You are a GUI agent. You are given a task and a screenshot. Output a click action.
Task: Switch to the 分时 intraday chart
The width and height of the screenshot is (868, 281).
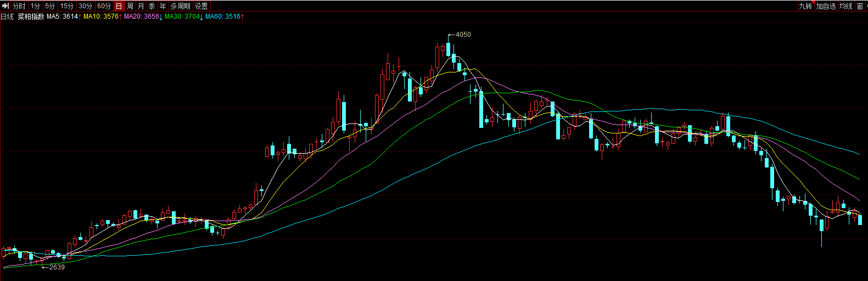(x=19, y=6)
